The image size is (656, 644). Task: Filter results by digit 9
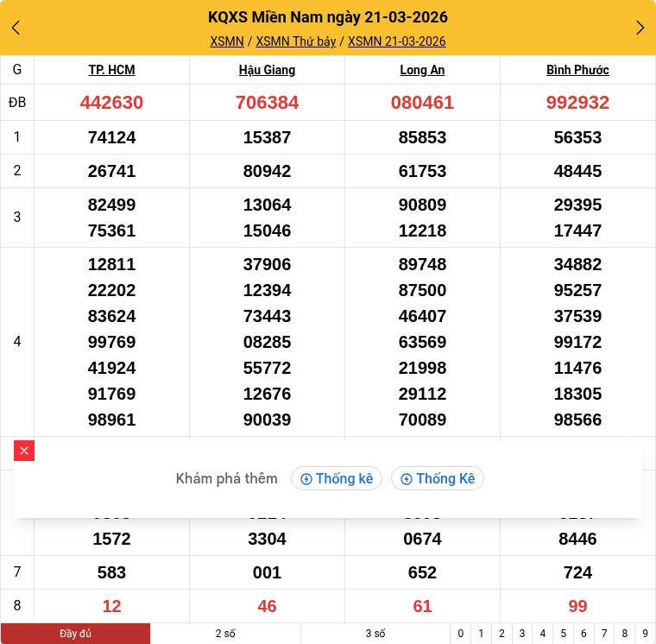point(645,634)
